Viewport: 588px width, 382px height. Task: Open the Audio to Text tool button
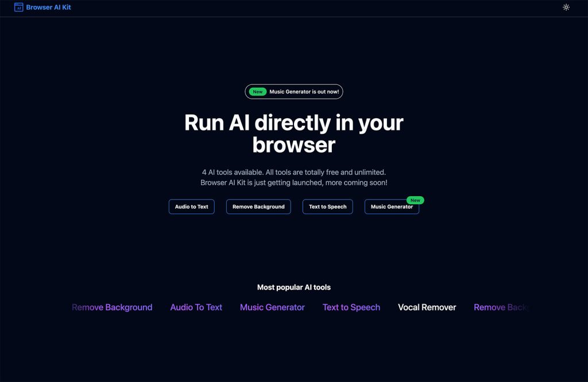[x=191, y=206]
